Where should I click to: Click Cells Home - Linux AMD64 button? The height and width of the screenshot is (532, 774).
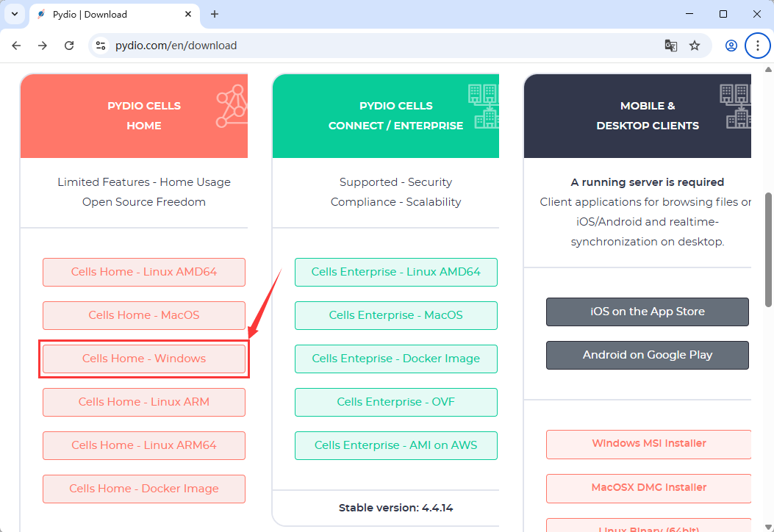[x=144, y=272]
